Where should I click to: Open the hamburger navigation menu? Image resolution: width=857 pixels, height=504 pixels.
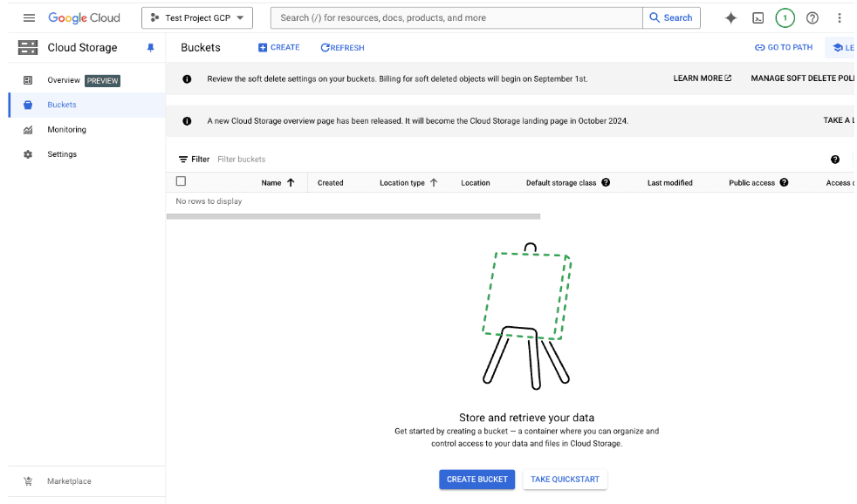click(x=29, y=17)
